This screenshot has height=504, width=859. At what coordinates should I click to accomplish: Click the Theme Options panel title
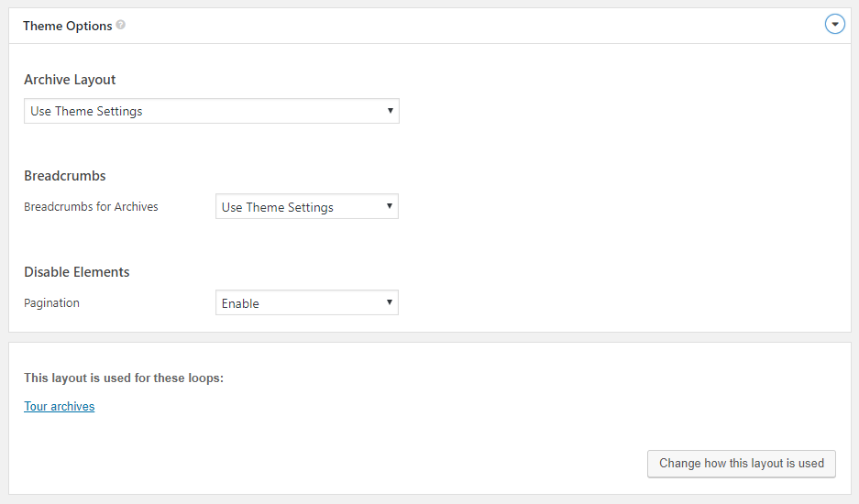(68, 26)
